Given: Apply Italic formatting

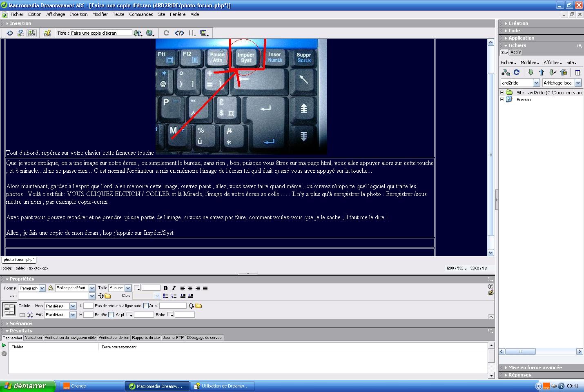Looking at the screenshot, I should tap(174, 288).
